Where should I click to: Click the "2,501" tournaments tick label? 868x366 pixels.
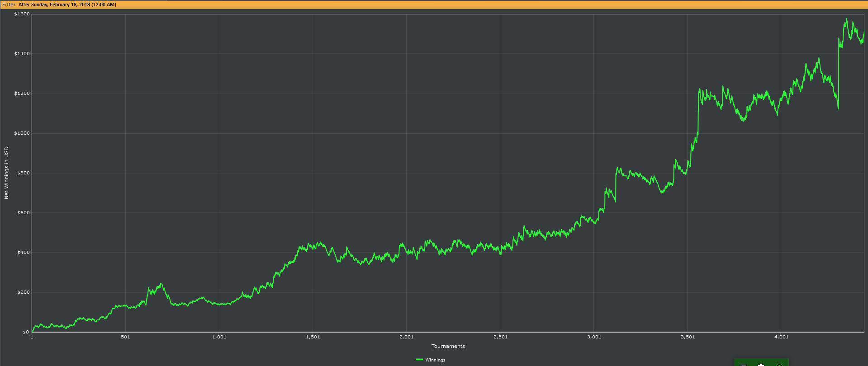(501, 337)
